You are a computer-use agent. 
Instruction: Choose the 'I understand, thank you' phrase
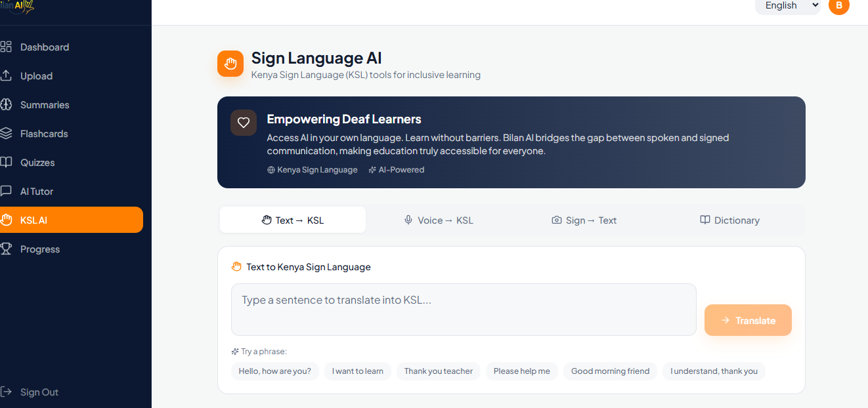coord(714,371)
